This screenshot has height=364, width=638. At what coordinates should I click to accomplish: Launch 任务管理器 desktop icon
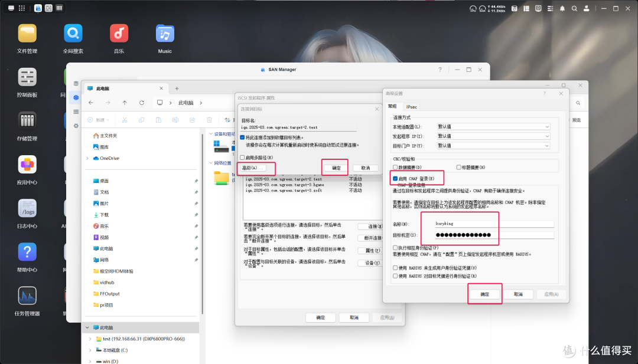click(27, 296)
